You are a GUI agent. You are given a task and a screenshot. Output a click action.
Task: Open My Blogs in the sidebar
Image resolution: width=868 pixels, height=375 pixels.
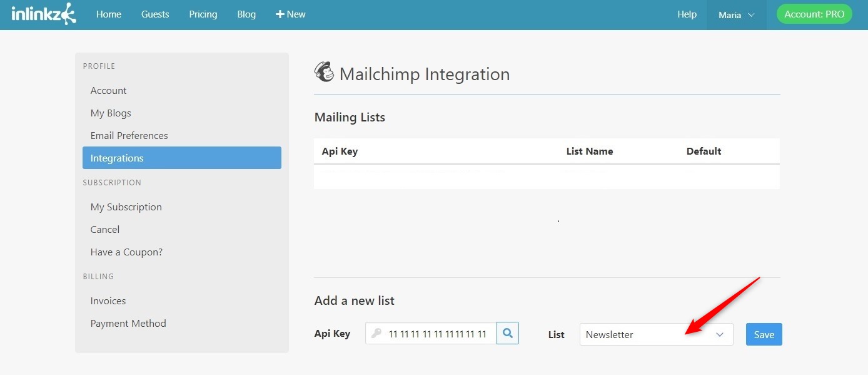click(x=111, y=113)
